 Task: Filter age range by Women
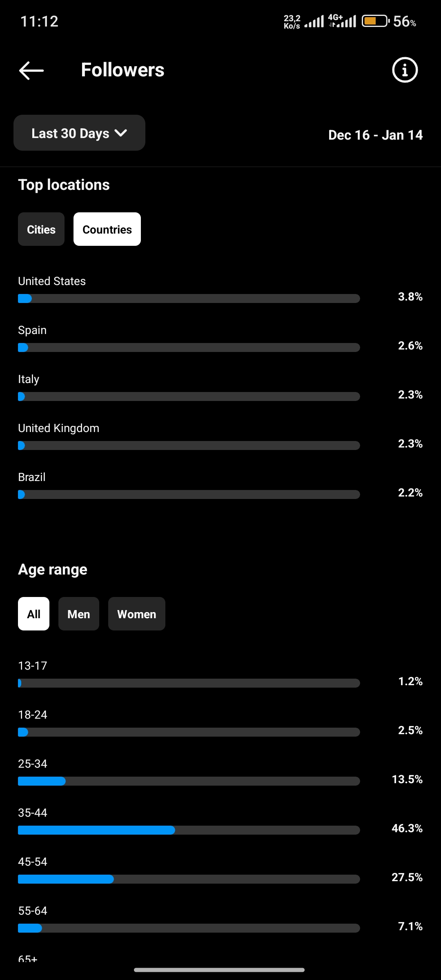(137, 614)
